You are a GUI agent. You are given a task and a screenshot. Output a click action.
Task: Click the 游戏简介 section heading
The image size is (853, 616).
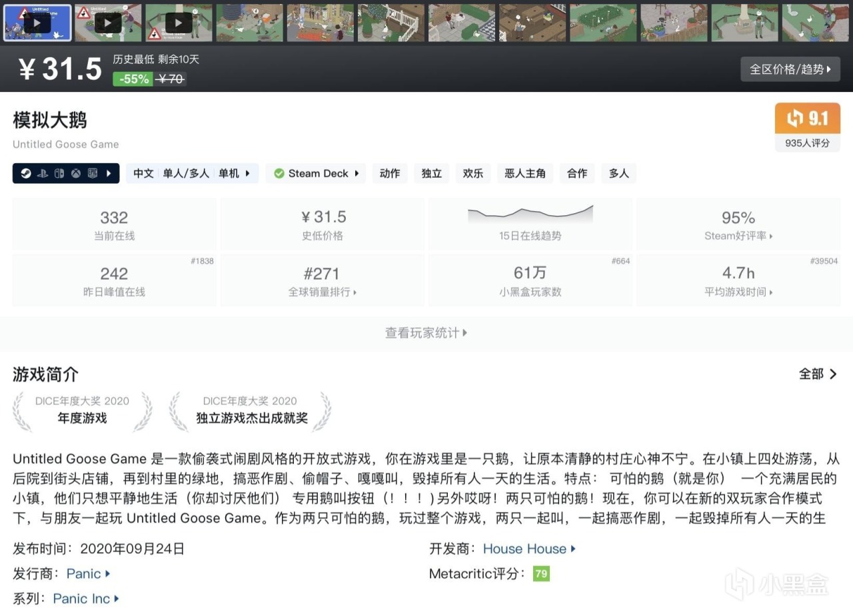tap(46, 374)
